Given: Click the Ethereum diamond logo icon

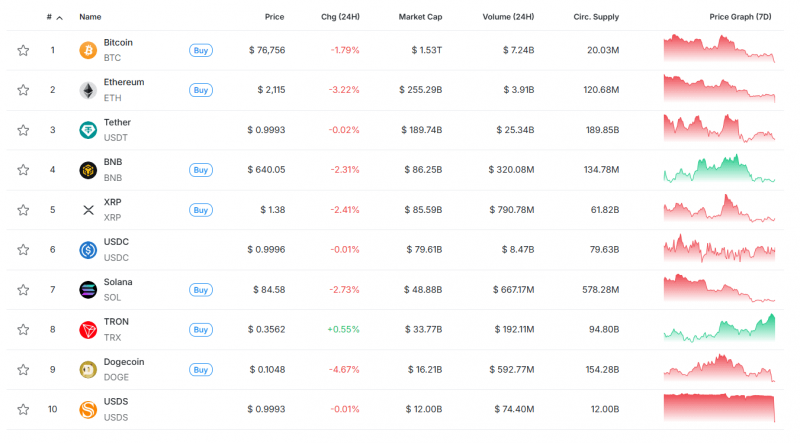Looking at the screenshot, I should pyautogui.click(x=88, y=90).
